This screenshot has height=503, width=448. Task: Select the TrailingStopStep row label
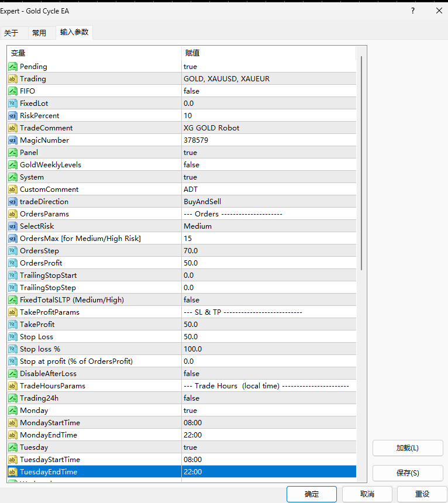pos(48,288)
